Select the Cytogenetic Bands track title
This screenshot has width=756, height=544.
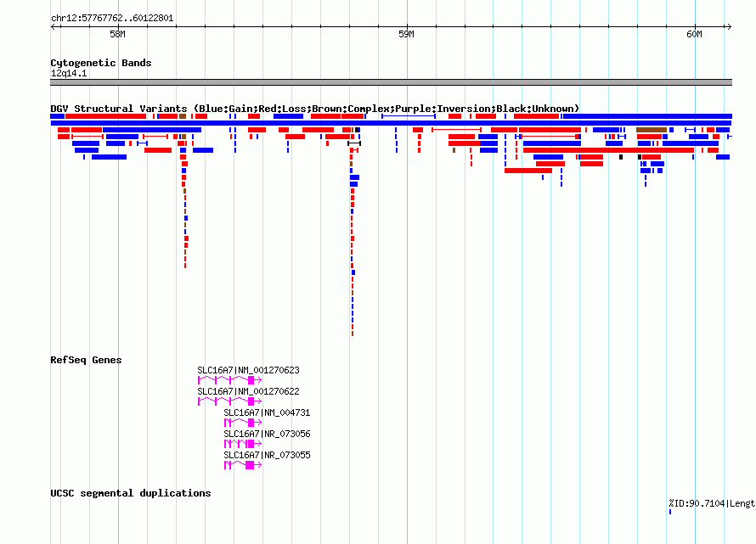[101, 63]
